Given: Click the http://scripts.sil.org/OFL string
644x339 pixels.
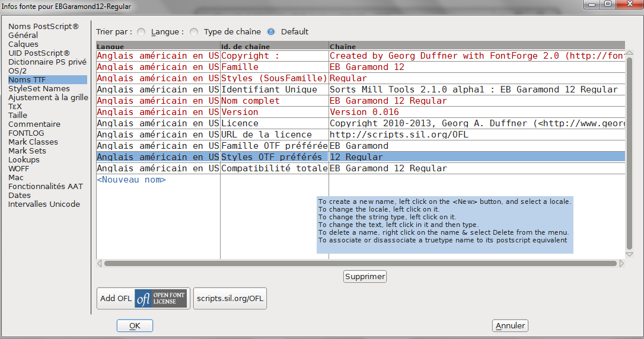Looking at the screenshot, I should click(477, 135).
